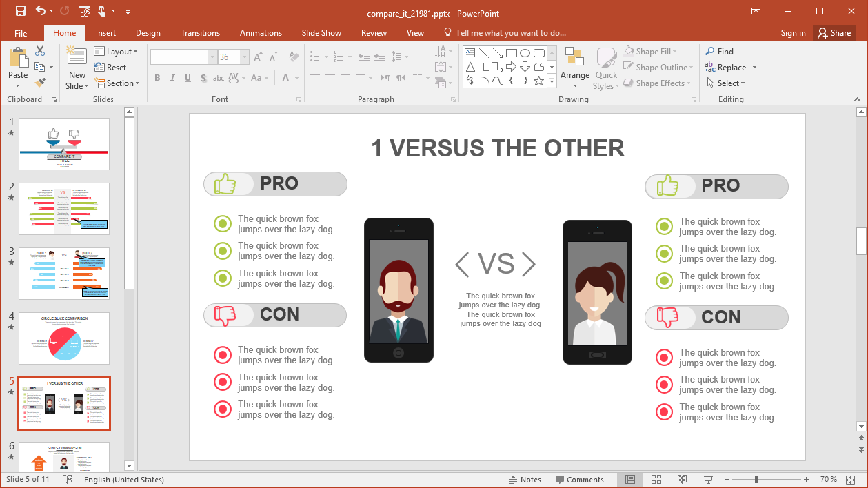The height and width of the screenshot is (488, 868).
Task: Click the zoom out minus button
Action: (x=727, y=480)
